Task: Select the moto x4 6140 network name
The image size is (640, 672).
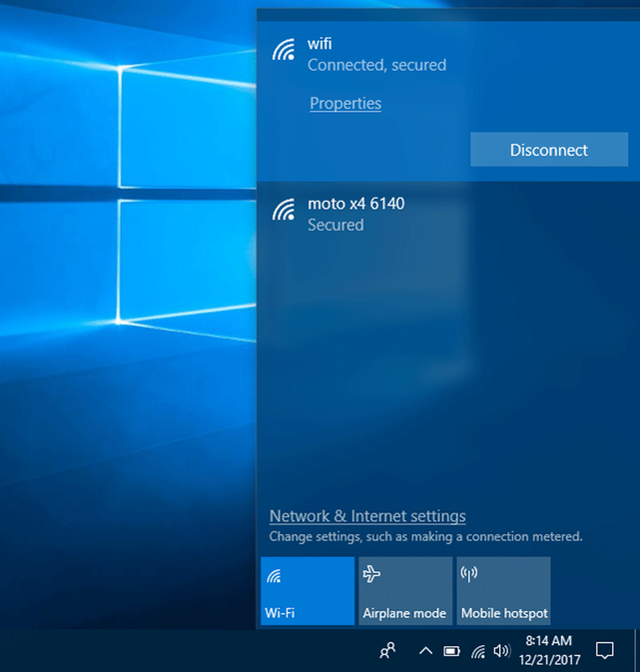Action: point(356,204)
